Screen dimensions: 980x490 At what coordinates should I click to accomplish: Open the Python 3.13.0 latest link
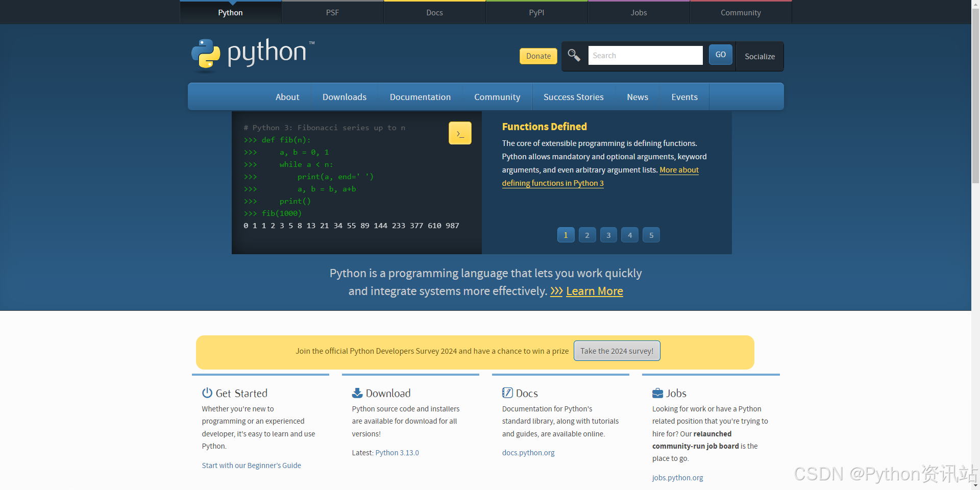coord(397,453)
